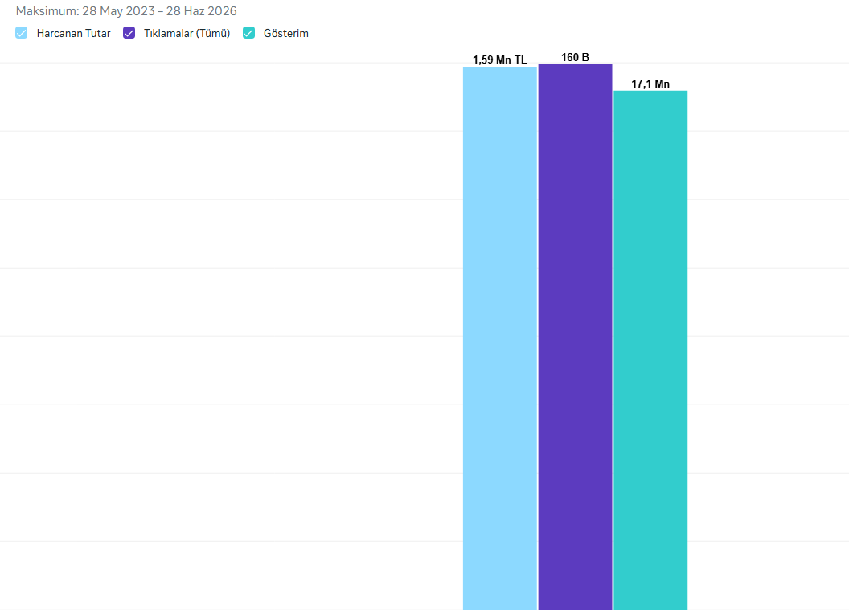The height and width of the screenshot is (616, 849).
Task: Click the 160 B value label
Action: 575,57
